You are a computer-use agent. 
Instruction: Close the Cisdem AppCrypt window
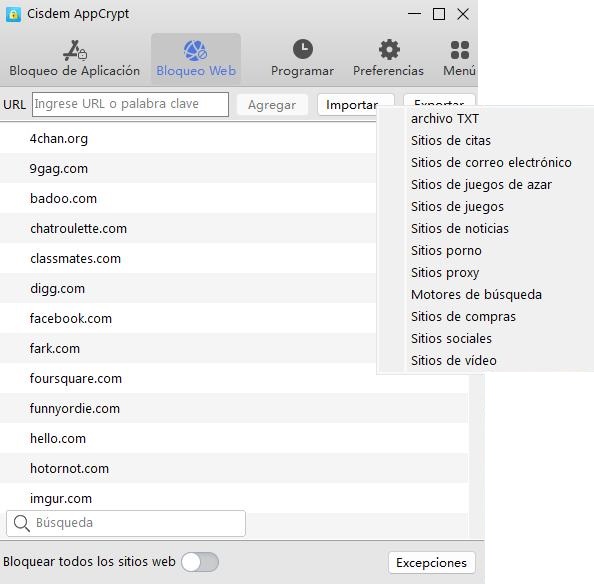click(463, 14)
